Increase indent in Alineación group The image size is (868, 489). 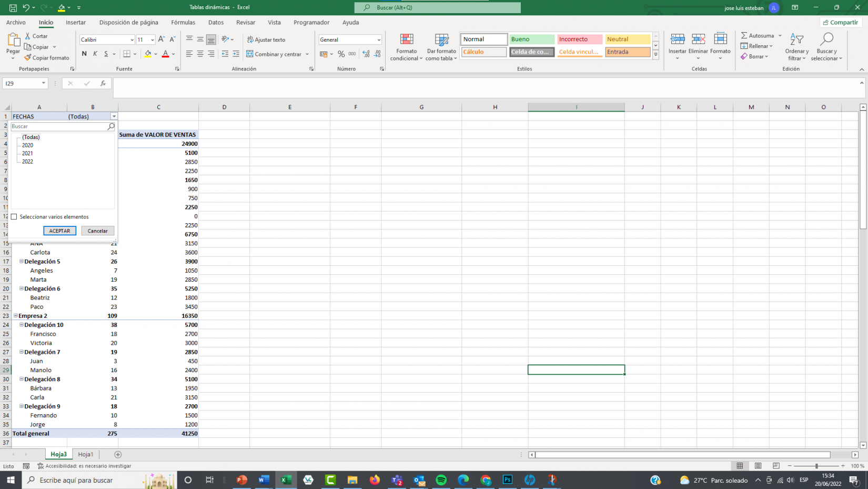tap(236, 54)
